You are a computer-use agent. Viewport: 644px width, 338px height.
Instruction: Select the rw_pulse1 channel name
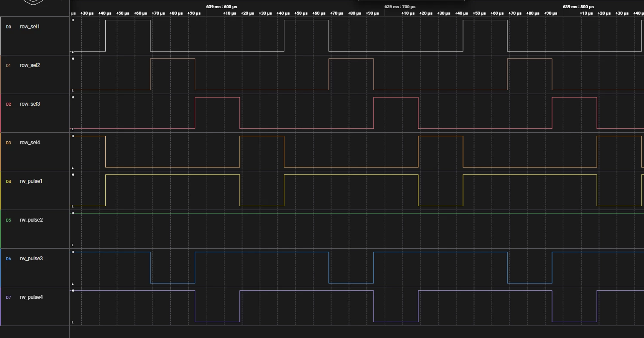point(31,181)
